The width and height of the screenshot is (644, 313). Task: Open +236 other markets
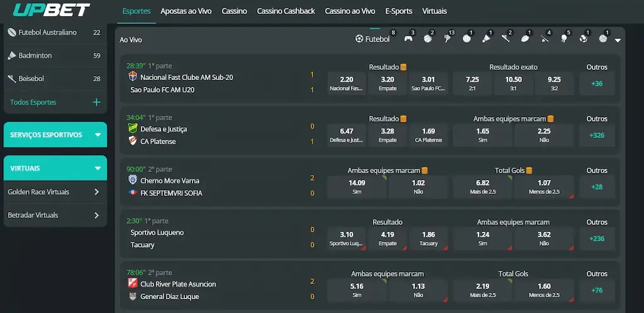tap(597, 239)
